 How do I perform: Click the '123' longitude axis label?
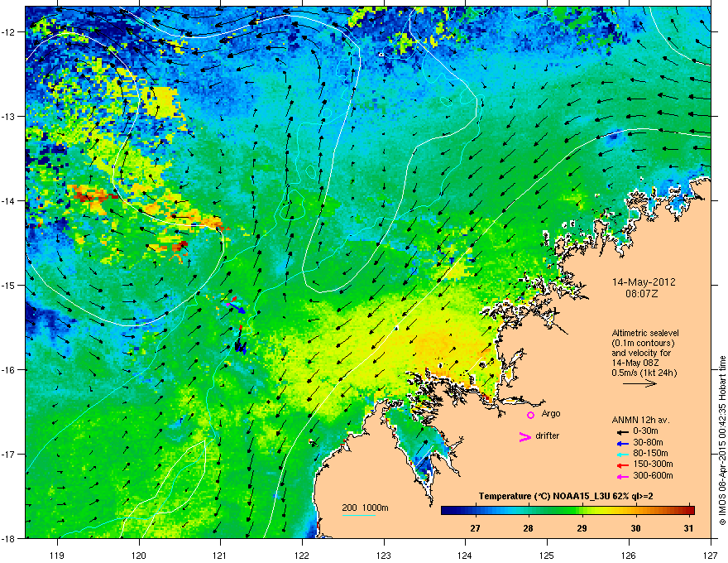384,555
